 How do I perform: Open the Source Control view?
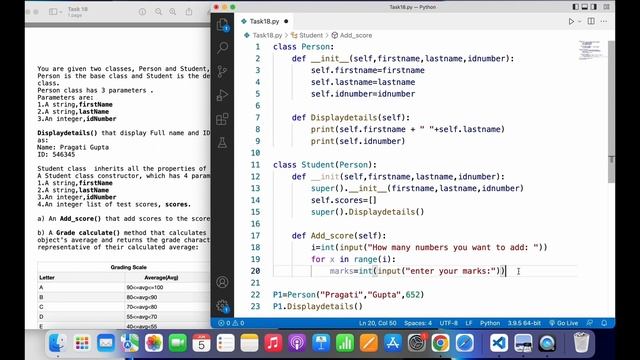222,72
